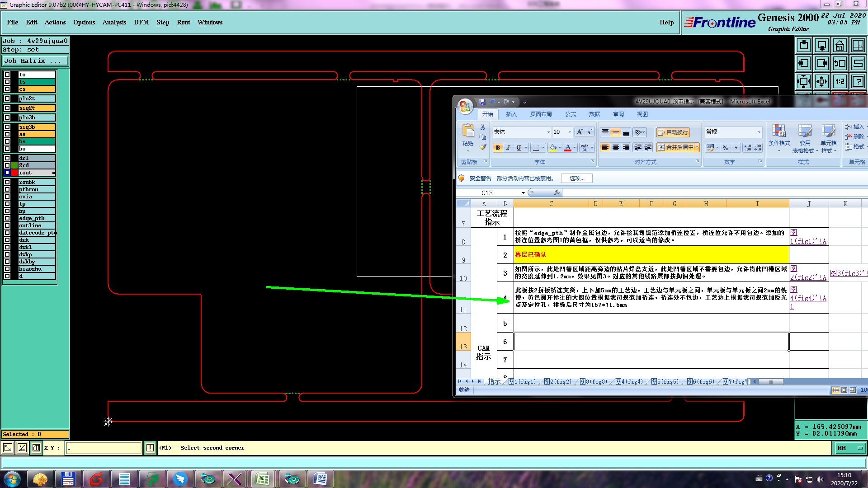The image size is (868, 488).
Task: Click Excel's save icon in quick access toolbar
Action: point(482,102)
